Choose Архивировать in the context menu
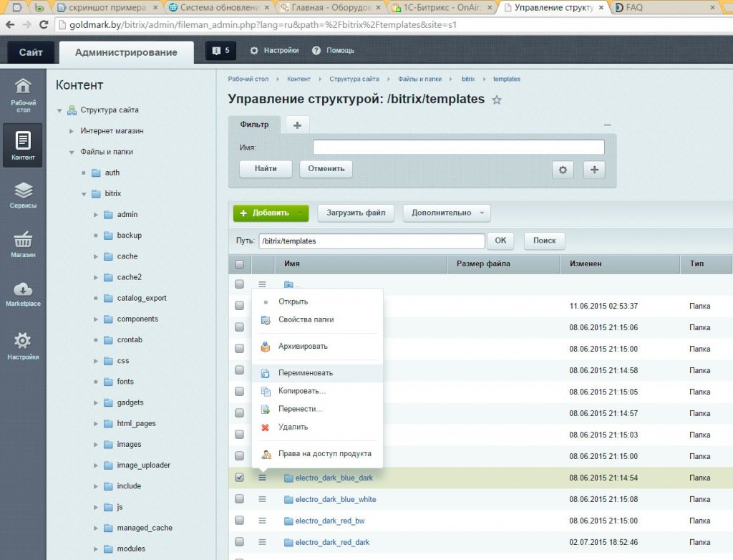 coord(303,346)
